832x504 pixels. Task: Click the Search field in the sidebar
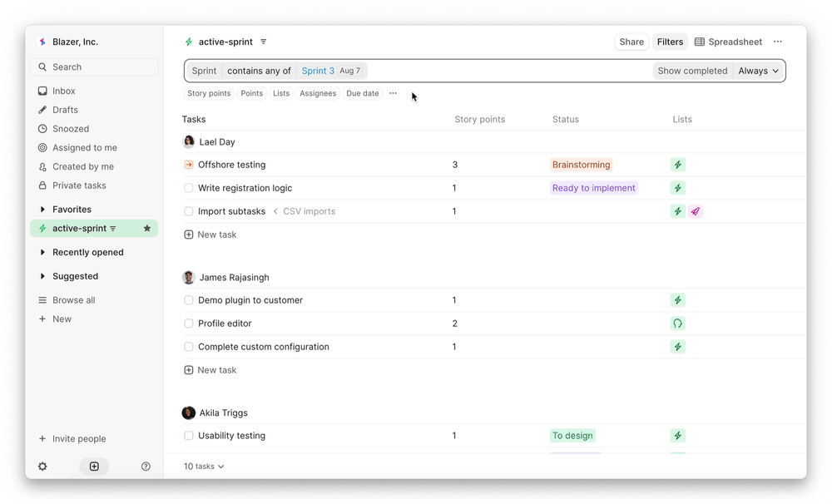[x=94, y=66]
